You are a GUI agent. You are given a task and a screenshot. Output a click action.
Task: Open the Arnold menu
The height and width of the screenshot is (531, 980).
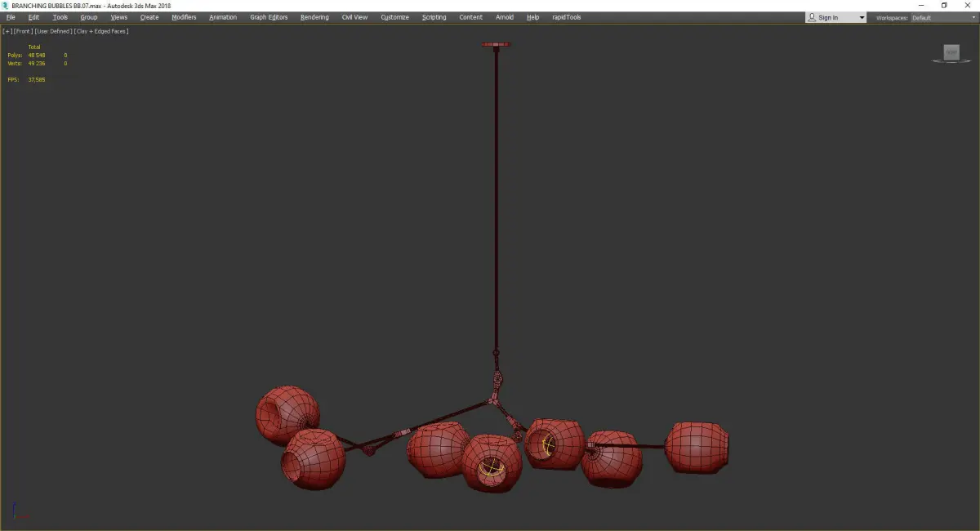click(505, 17)
